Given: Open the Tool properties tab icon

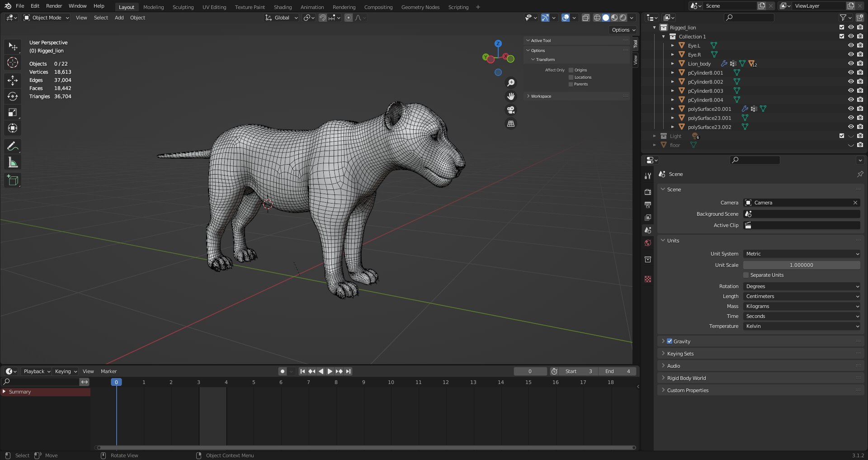Looking at the screenshot, I should click(648, 175).
